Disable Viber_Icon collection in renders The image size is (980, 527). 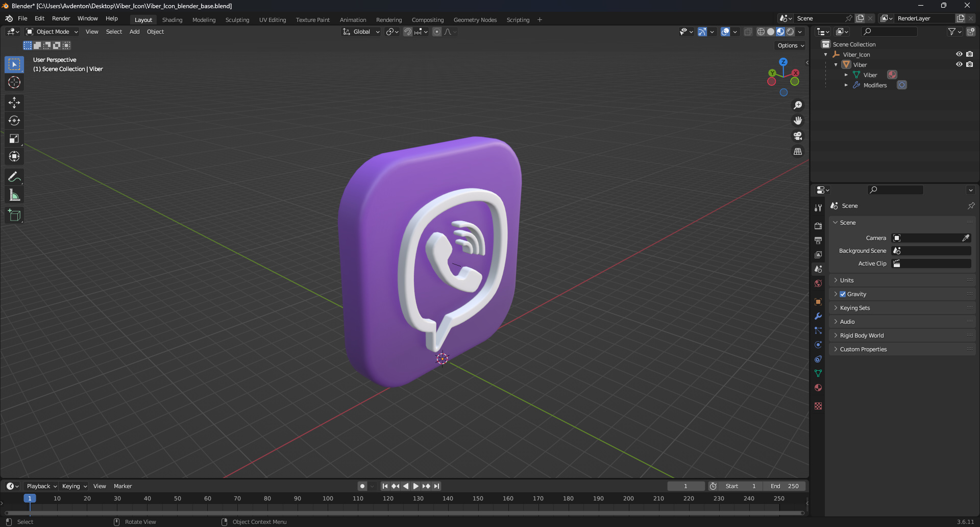pos(969,54)
